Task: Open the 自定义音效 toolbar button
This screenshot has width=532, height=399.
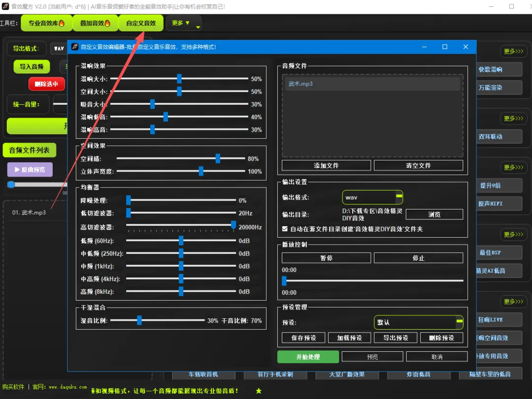Action: point(141,23)
